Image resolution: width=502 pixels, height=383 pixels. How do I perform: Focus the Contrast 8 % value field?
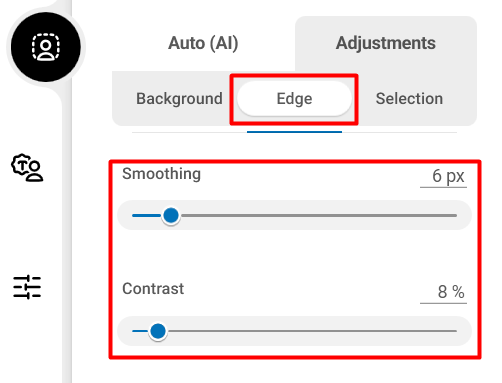pyautogui.click(x=443, y=292)
